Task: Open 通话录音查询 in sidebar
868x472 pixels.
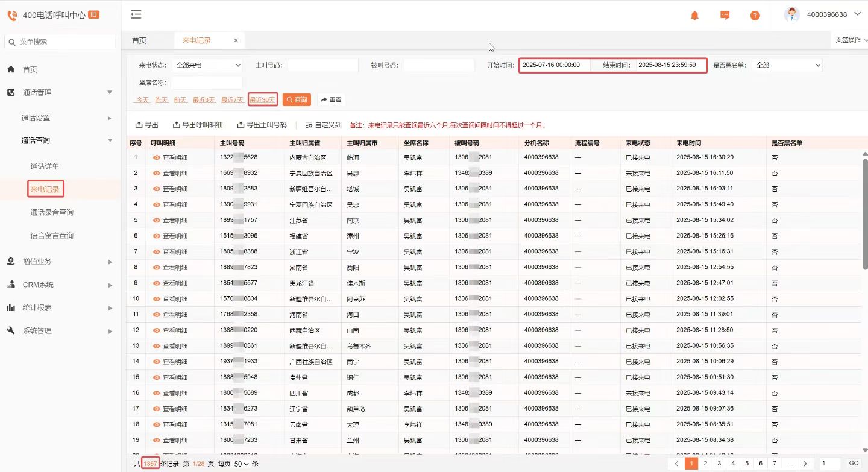Action: click(x=52, y=212)
